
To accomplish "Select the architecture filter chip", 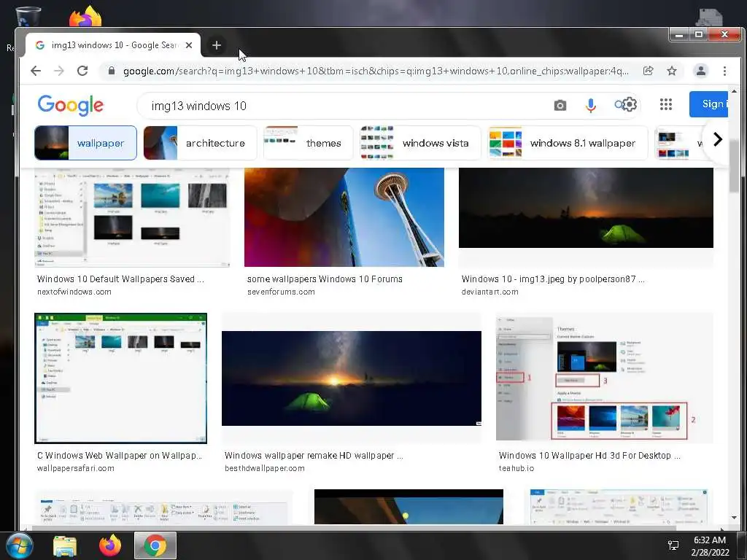I will pyautogui.click(x=200, y=143).
